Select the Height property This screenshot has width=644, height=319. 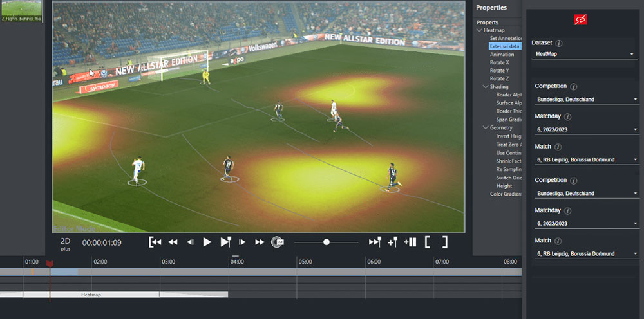click(504, 186)
